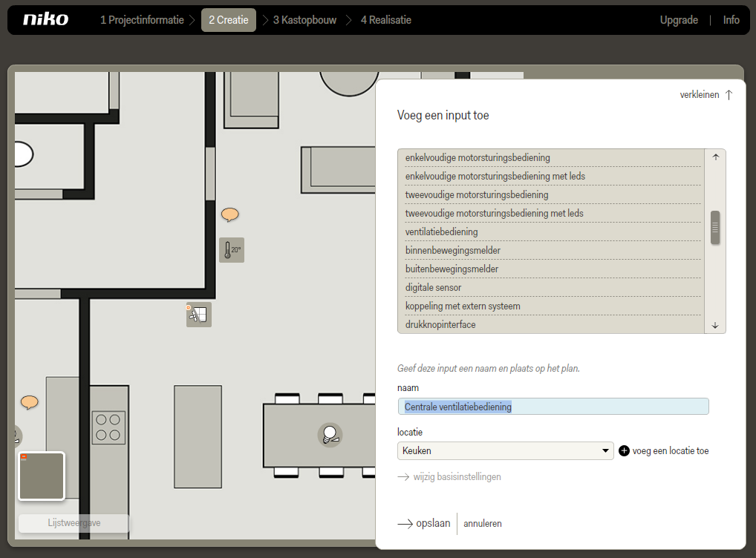Select 'digitale sensor' input type
Image resolution: width=756 pixels, height=558 pixels.
click(553, 288)
